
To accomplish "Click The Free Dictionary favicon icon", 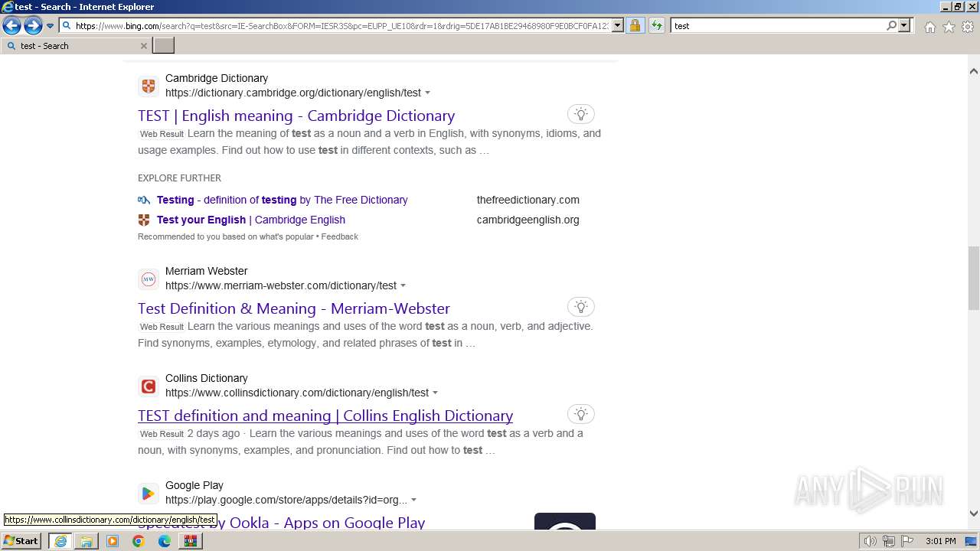I will [144, 200].
